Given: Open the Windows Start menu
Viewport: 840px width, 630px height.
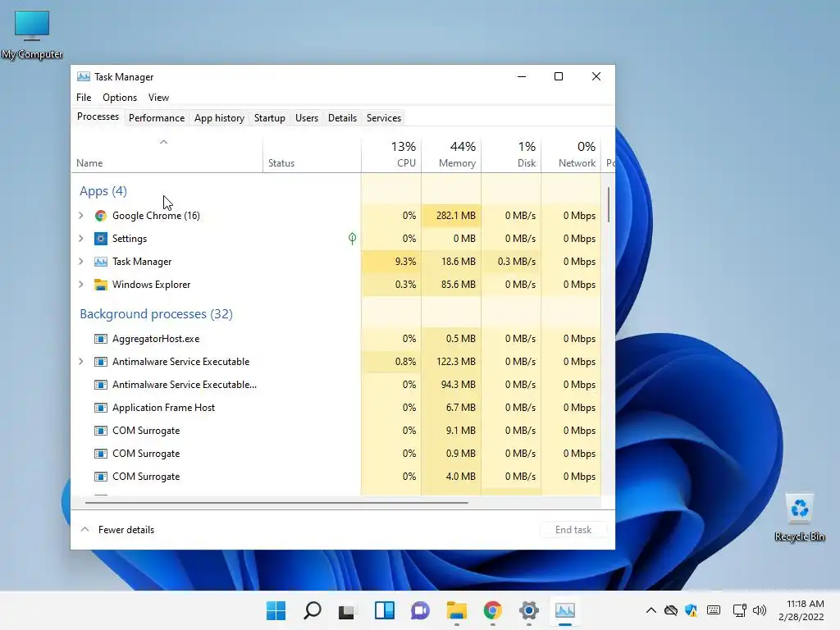Looking at the screenshot, I should (276, 610).
